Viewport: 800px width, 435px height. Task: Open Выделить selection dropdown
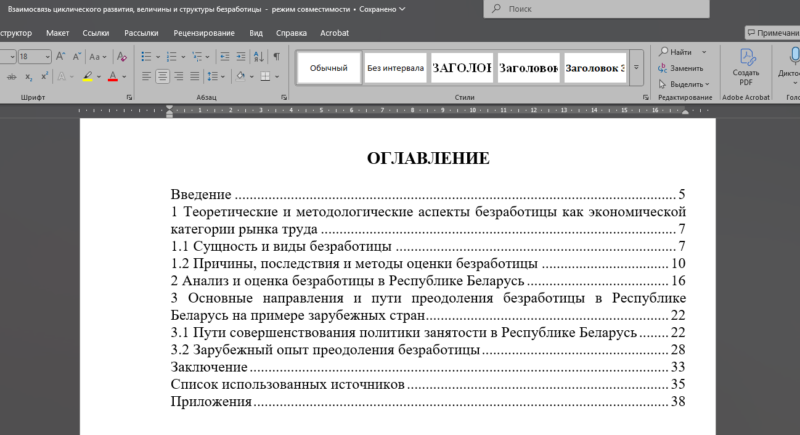[x=684, y=84]
